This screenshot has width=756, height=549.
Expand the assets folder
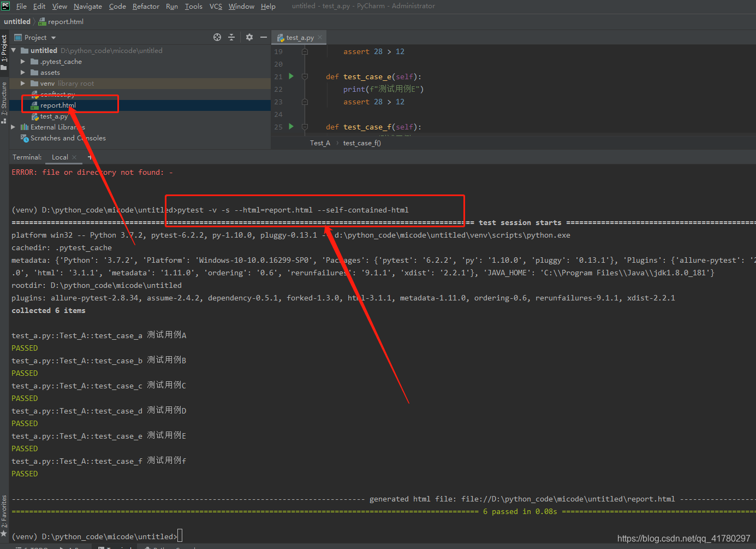pos(23,73)
